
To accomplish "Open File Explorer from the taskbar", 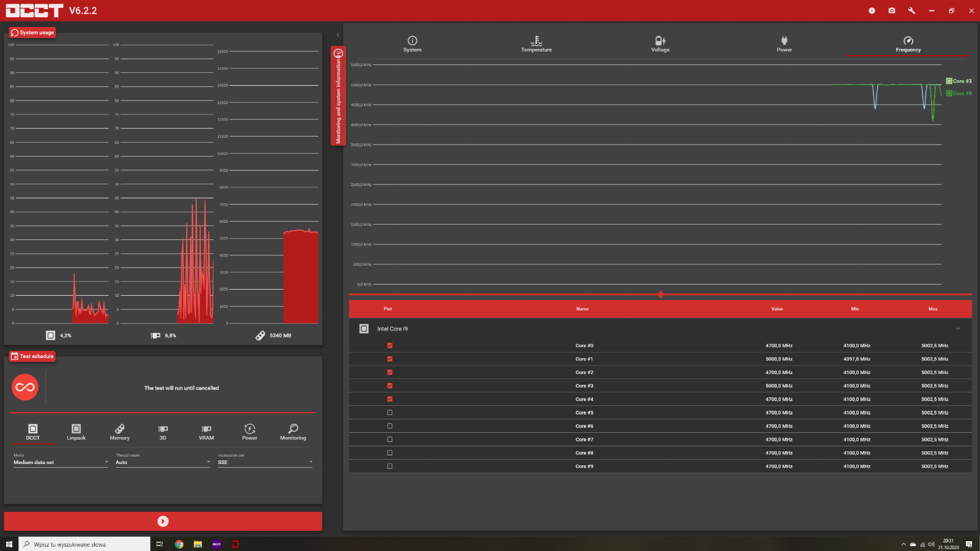I will click(x=198, y=544).
